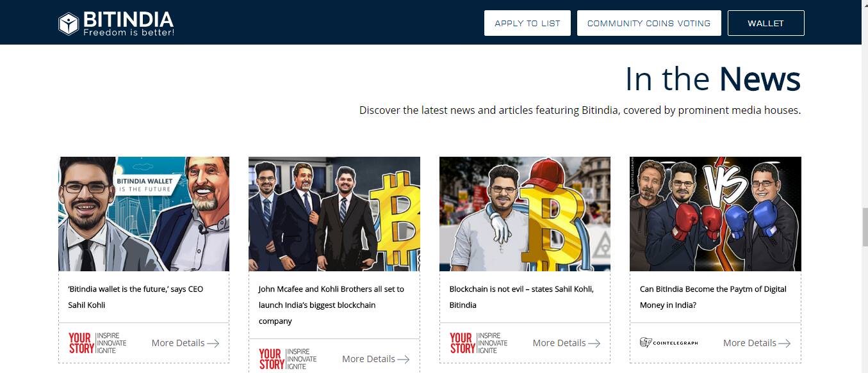Click headline 'Can BitIndia Become the Paytm'
Screen dimensions: 868x373
click(713, 297)
